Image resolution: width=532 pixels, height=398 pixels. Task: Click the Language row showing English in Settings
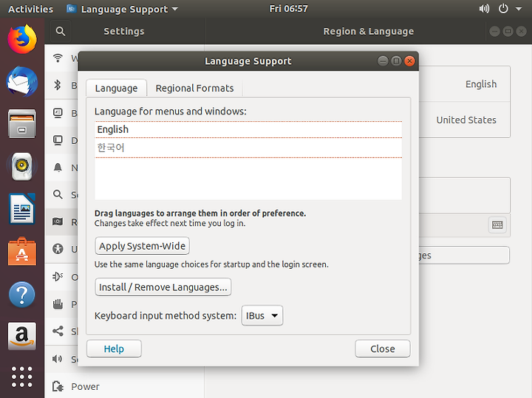pyautogui.click(x=465, y=83)
